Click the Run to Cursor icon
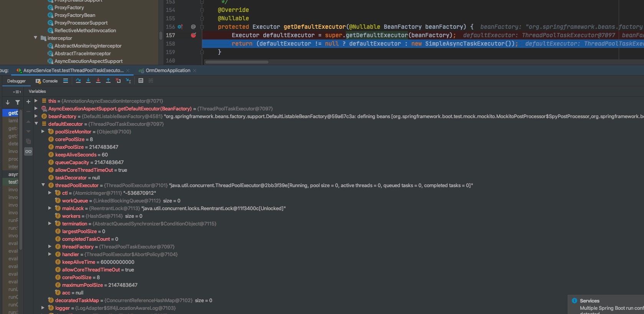 [x=129, y=81]
